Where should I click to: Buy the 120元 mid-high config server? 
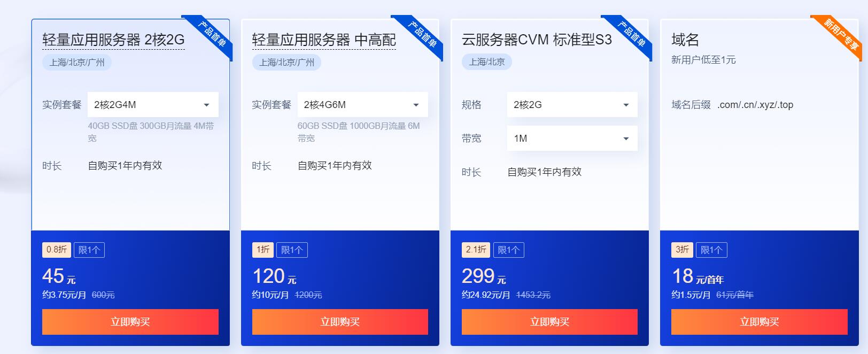click(x=340, y=322)
